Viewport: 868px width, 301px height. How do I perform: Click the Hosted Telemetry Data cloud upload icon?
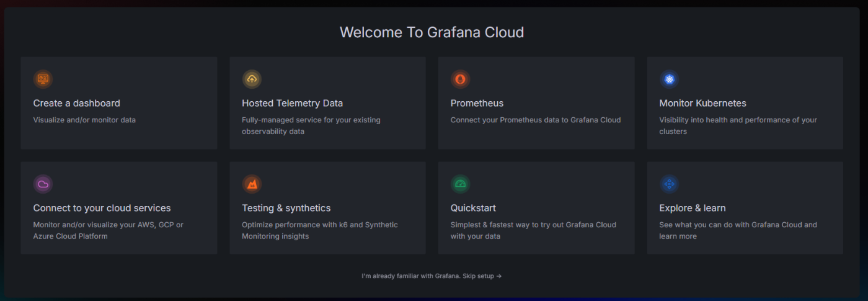pos(252,79)
